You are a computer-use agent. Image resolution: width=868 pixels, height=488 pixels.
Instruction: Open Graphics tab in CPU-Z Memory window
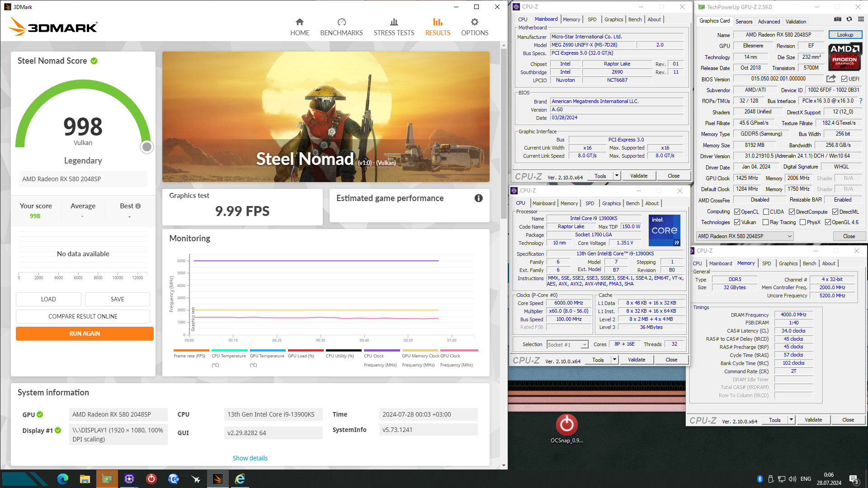(x=788, y=263)
